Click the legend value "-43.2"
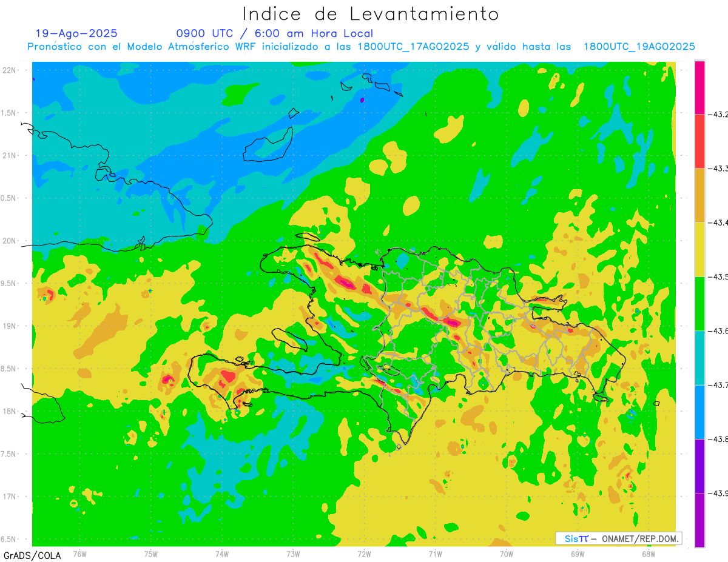 point(719,115)
